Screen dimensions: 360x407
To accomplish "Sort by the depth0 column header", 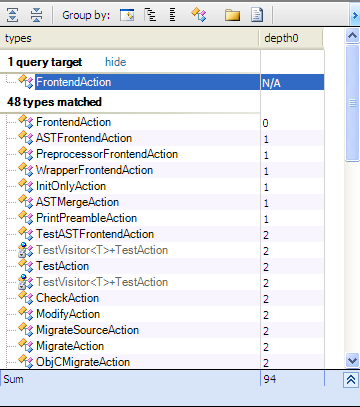I will click(x=291, y=38).
